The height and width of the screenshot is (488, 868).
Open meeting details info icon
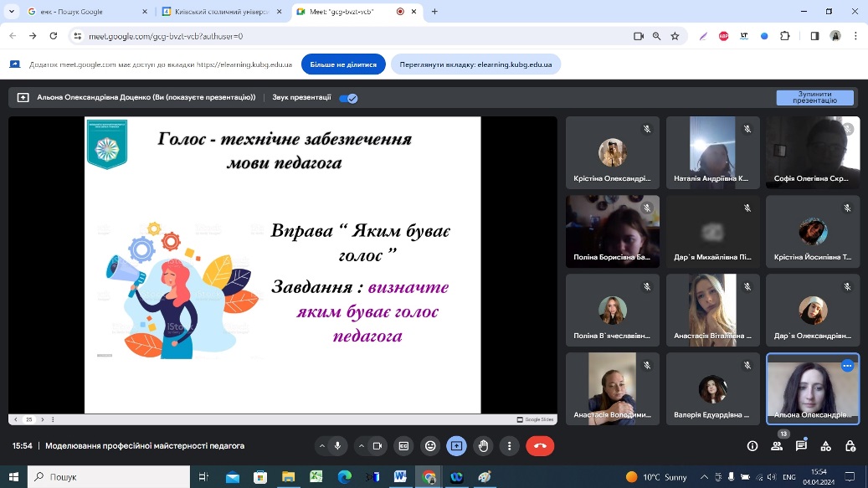click(752, 446)
